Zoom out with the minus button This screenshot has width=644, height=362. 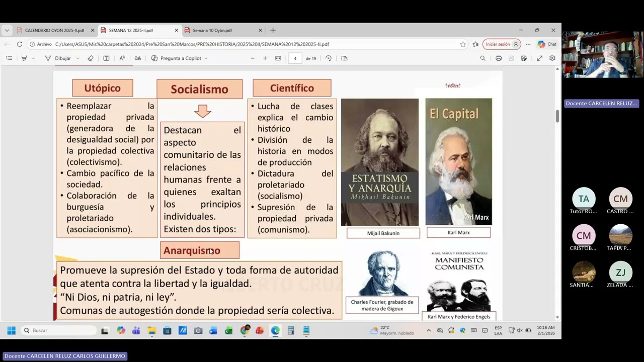click(253, 58)
